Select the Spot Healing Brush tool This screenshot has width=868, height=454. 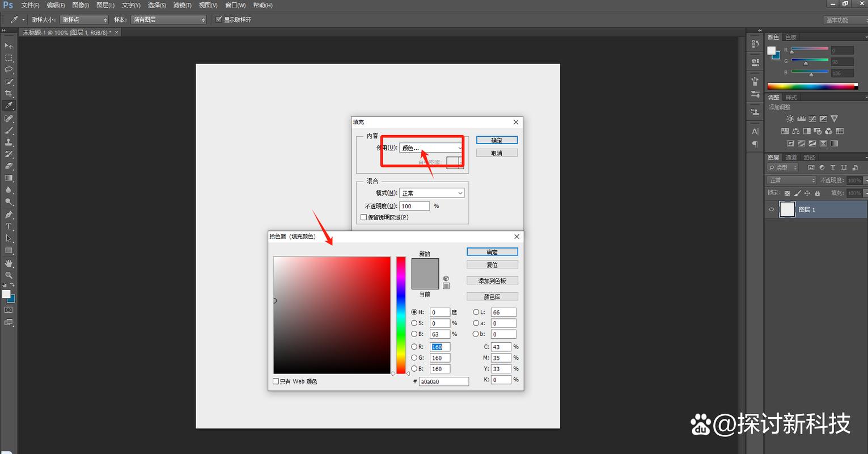(9, 119)
